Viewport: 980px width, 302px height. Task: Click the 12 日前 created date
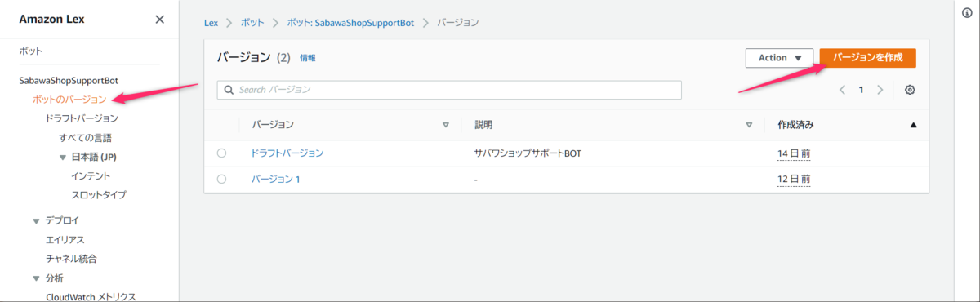coord(794,180)
